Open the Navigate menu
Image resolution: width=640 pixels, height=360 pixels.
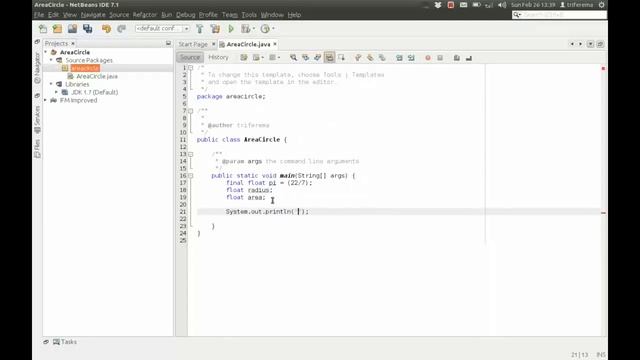tap(93, 15)
